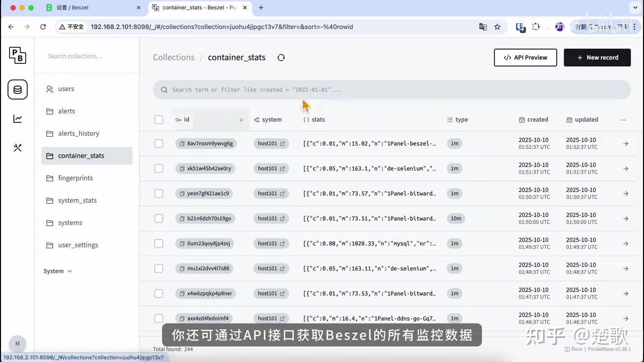Click the Search collections input
The height and width of the screenshot is (362, 644).
point(87,56)
